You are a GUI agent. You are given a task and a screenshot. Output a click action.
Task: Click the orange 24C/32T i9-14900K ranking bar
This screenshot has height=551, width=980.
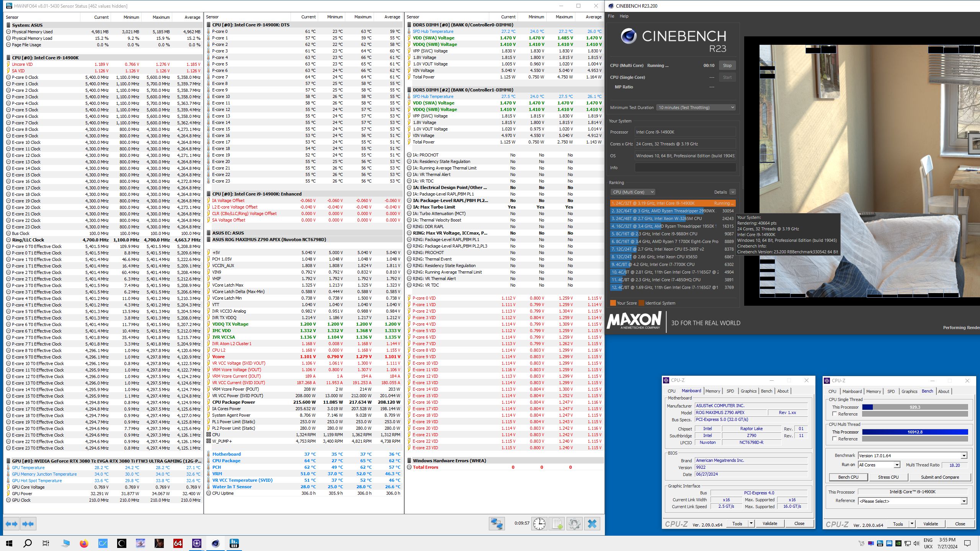point(673,203)
